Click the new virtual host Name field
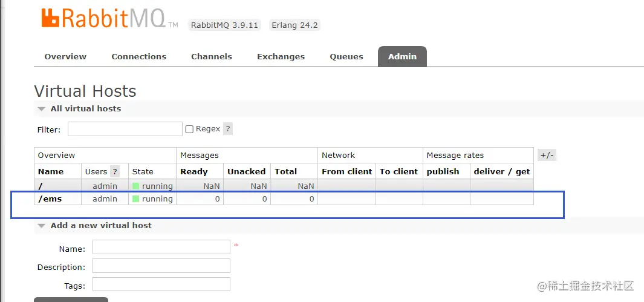 [161, 248]
